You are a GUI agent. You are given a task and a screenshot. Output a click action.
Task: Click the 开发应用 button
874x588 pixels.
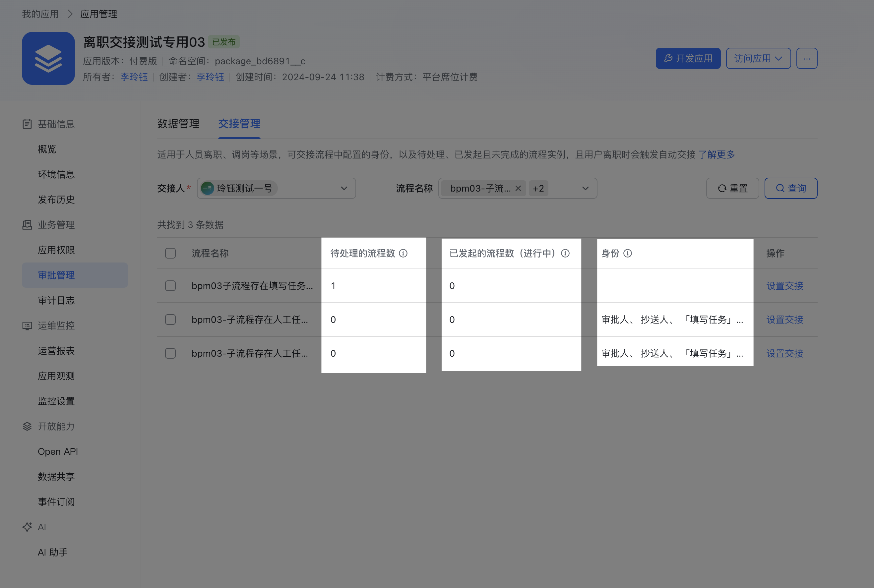click(x=688, y=58)
